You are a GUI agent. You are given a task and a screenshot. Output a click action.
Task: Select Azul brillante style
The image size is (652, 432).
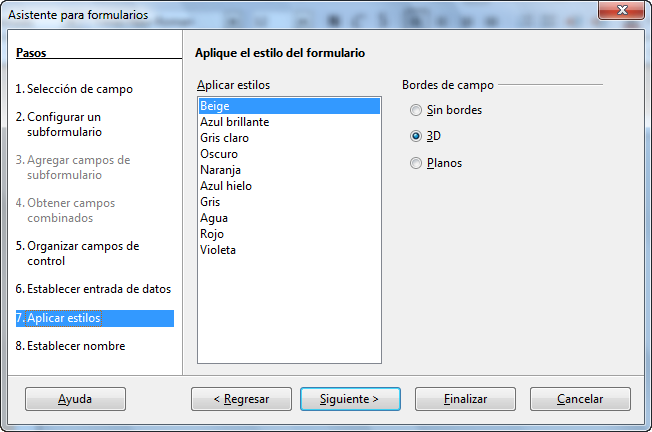click(289, 122)
